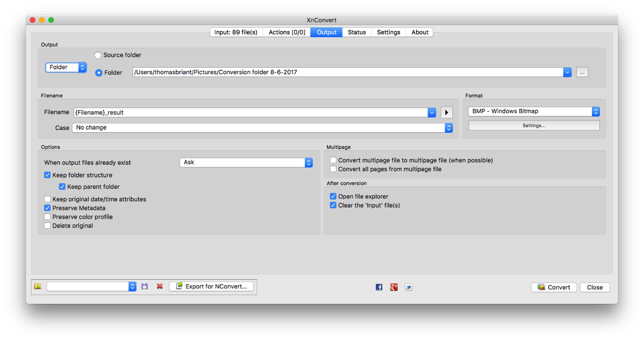The width and height of the screenshot is (644, 341).
Task: Click the {Filename}_result text field
Action: click(x=250, y=112)
